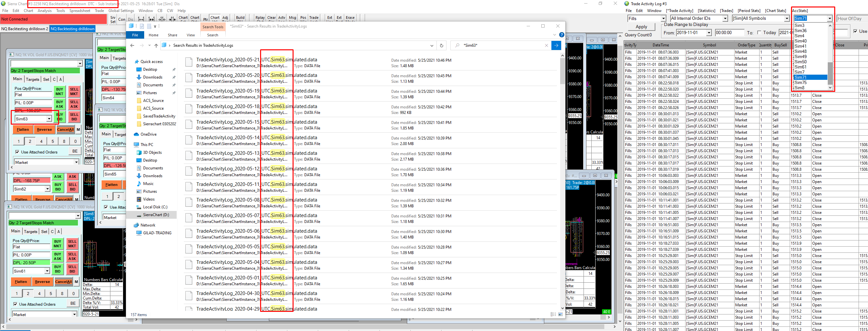Viewport: 868px width, 331px height.
Task: Open the Sim62 account dropdown
Action: point(47,189)
